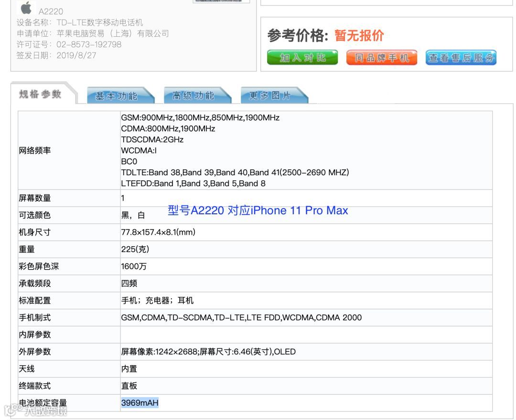
Task: Click the LTEFDD:Band 1 line
Action: (x=193, y=183)
